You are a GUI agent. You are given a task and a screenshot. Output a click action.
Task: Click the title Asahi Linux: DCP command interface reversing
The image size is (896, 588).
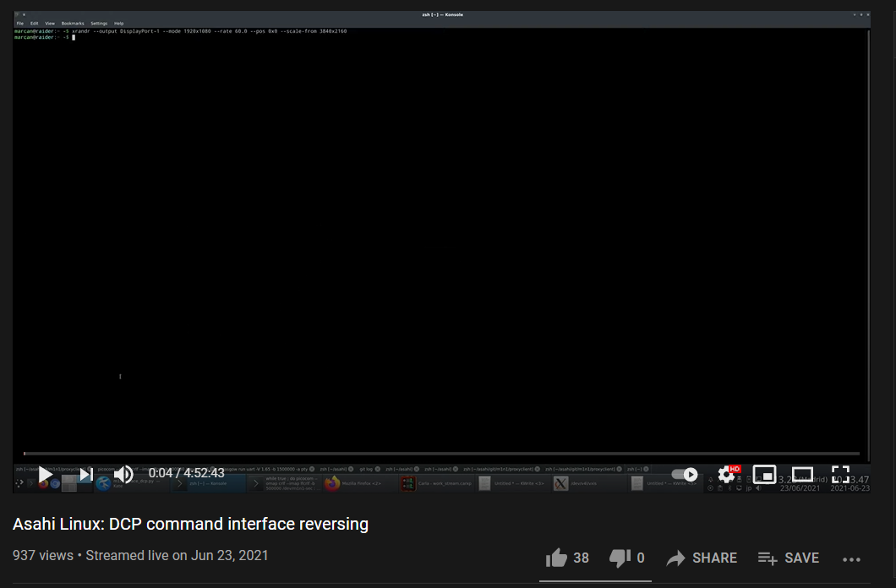tap(190, 524)
